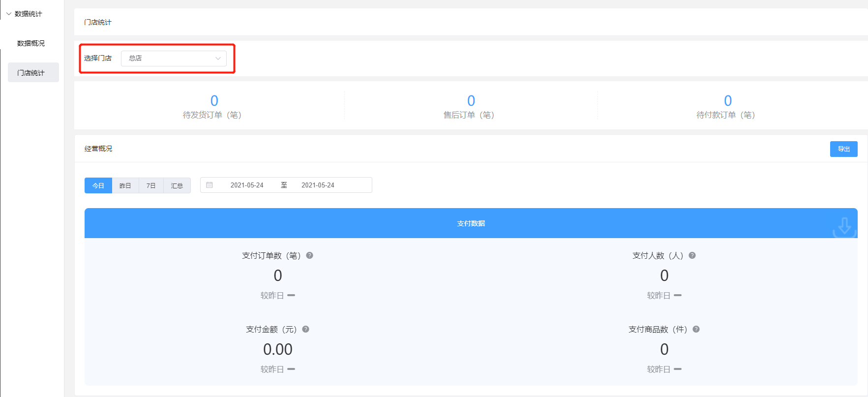
Task: Click the end date field after 至
Action: coord(318,185)
